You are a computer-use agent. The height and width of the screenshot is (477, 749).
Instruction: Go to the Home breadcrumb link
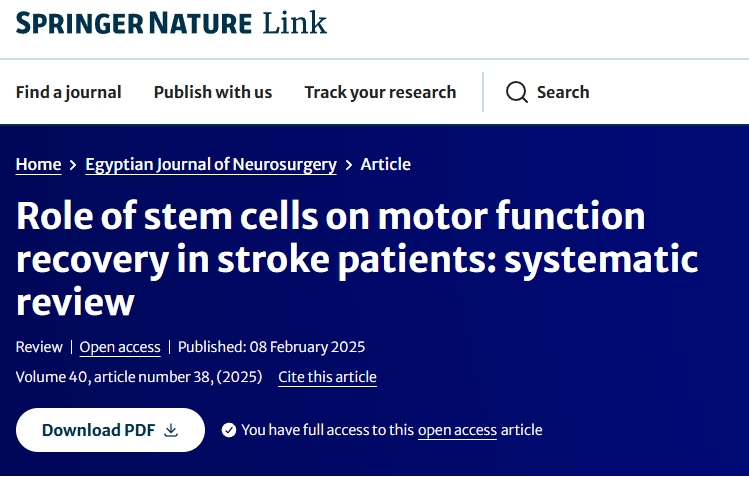[38, 165]
